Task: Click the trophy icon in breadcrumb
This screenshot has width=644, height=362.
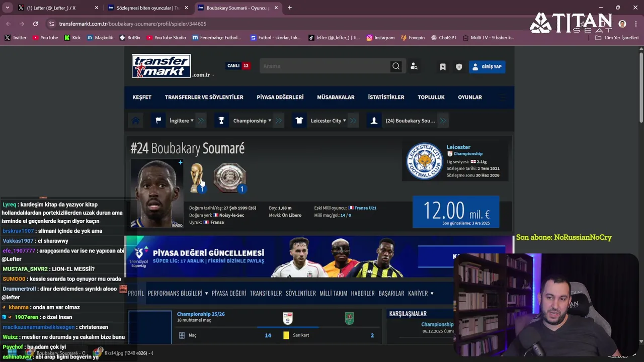Action: pyautogui.click(x=221, y=121)
